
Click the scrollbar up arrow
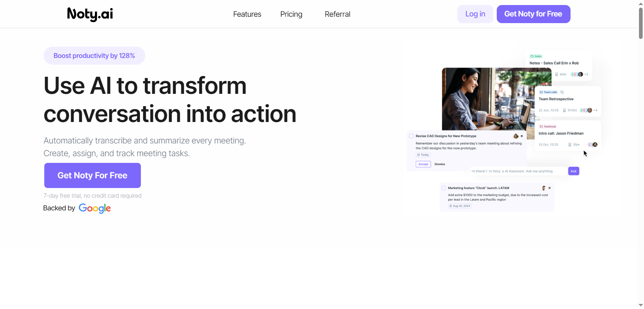tap(641, 3)
